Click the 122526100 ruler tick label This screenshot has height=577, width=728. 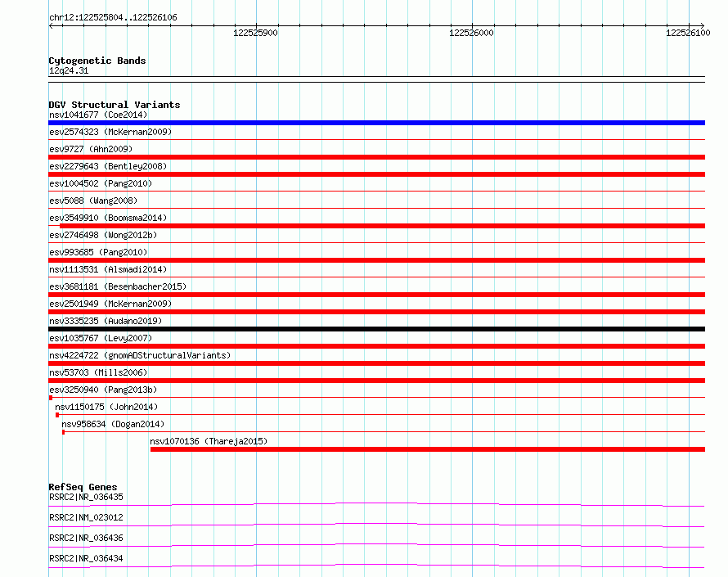pyautogui.click(x=688, y=33)
